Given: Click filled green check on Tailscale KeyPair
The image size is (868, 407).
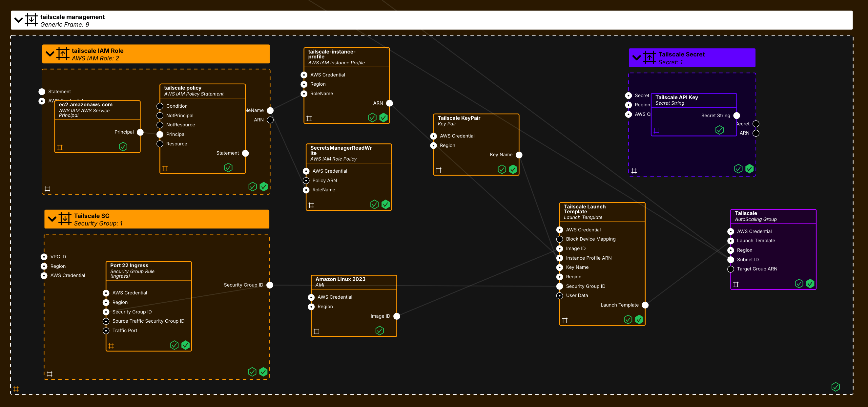Looking at the screenshot, I should pos(513,169).
